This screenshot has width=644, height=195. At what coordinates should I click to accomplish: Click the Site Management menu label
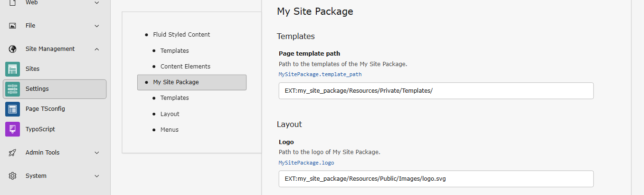point(50,49)
